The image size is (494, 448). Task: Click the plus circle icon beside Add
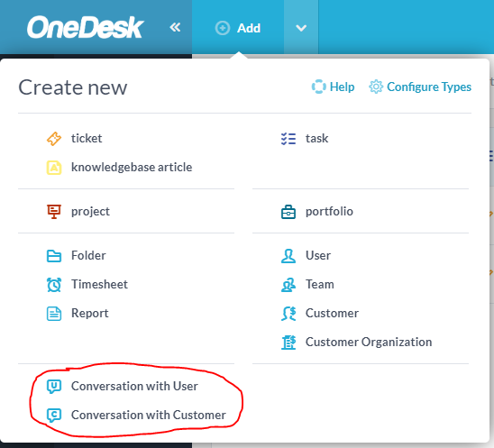223,28
